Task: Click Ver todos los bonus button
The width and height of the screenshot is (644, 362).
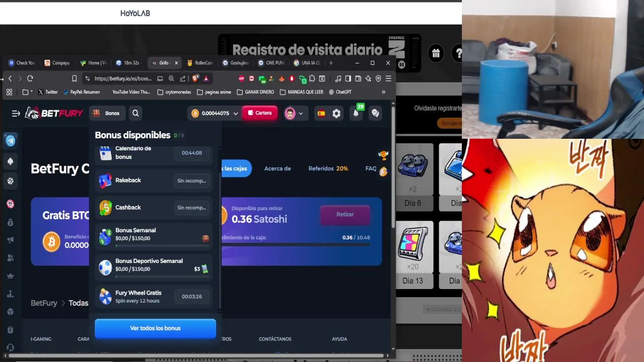Action: click(x=155, y=328)
